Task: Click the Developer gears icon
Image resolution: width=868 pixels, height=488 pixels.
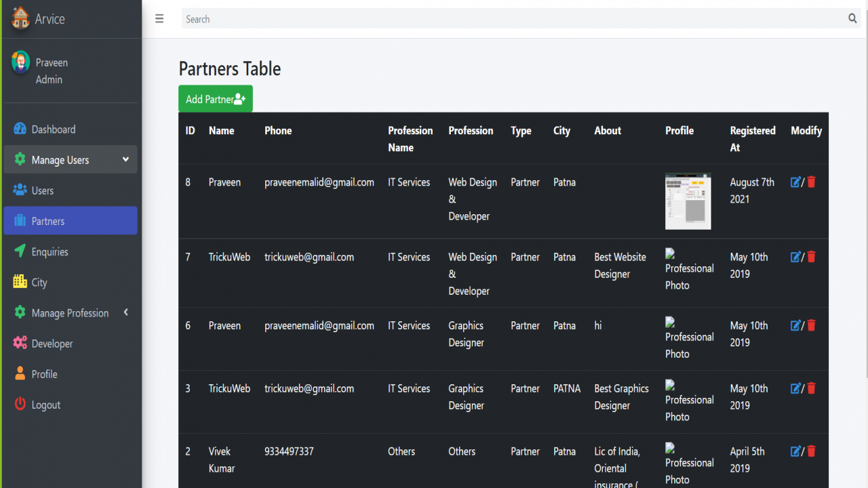Action: pos(20,343)
